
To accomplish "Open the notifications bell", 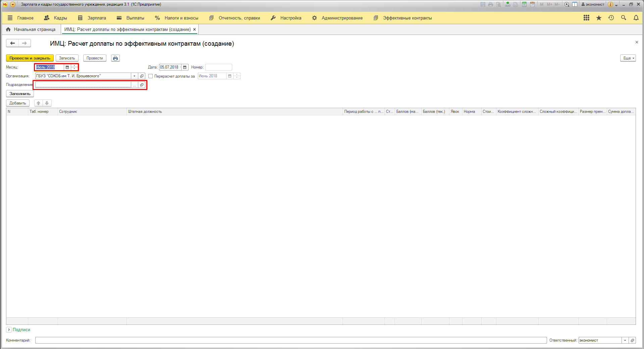I will [x=636, y=18].
